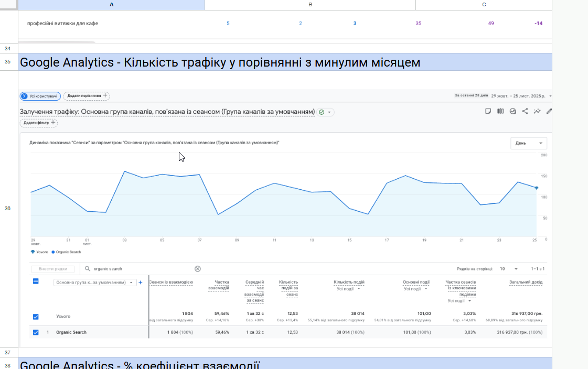The height and width of the screenshot is (369, 588).
Task: Click the Внести рядки button
Action: tap(53, 269)
